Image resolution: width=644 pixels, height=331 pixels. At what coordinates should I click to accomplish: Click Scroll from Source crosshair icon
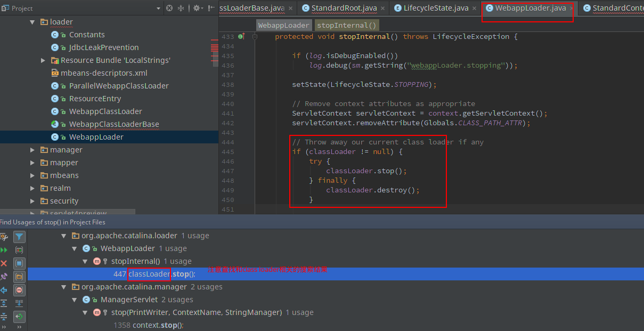click(x=169, y=8)
